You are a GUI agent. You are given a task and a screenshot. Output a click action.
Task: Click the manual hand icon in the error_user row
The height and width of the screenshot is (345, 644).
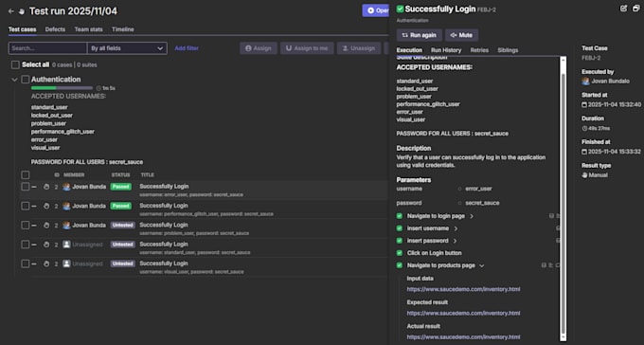(46, 187)
